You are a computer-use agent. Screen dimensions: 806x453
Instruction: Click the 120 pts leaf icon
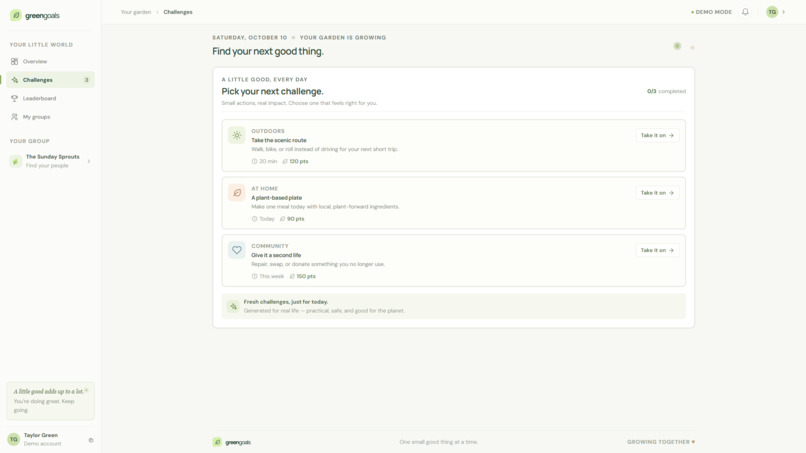point(285,161)
